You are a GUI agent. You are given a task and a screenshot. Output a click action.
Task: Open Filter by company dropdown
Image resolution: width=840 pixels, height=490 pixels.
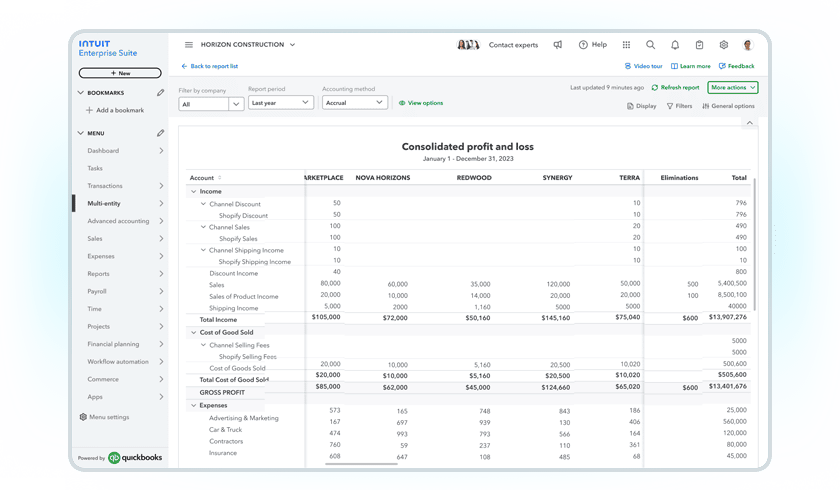[x=211, y=104]
